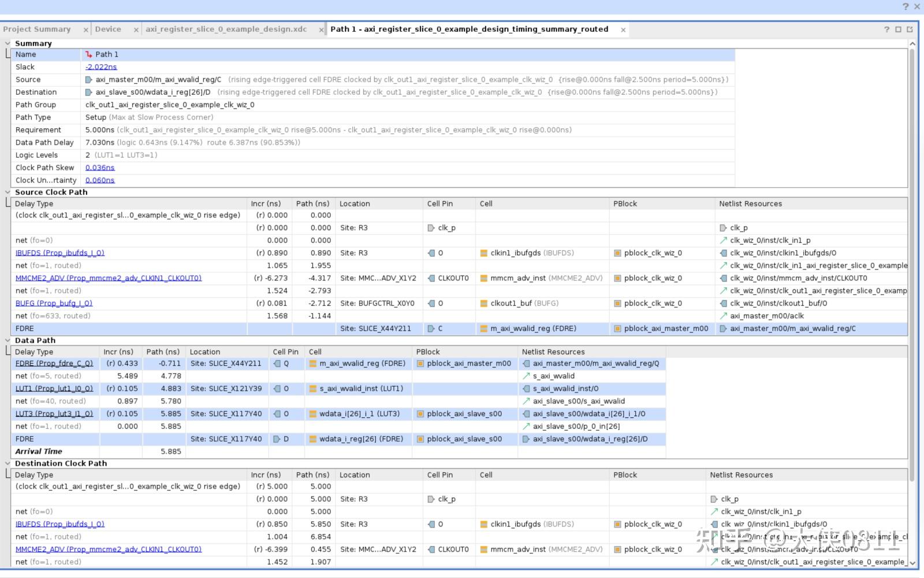
Task: Click the LUT3 (Prop_lut3_I1_O) delay type link
Action: click(54, 414)
